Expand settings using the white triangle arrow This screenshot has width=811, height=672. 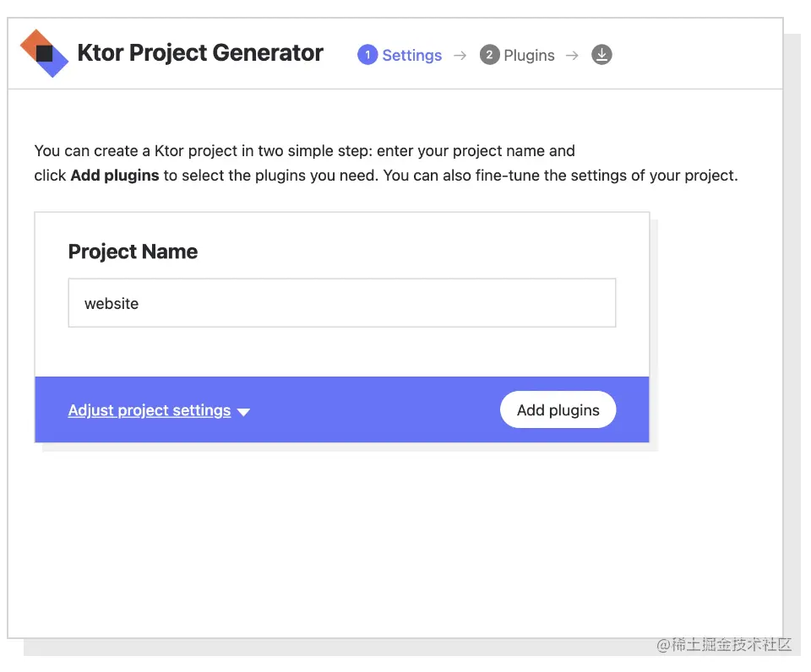243,412
